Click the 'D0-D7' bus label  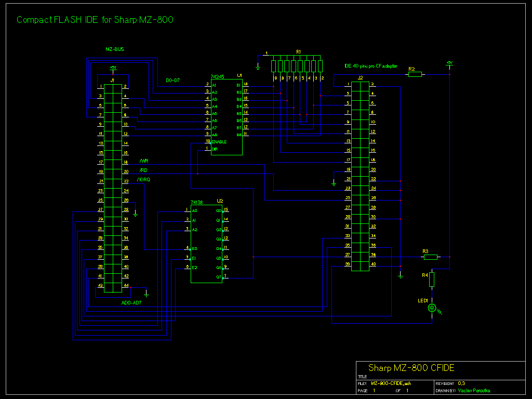point(172,81)
